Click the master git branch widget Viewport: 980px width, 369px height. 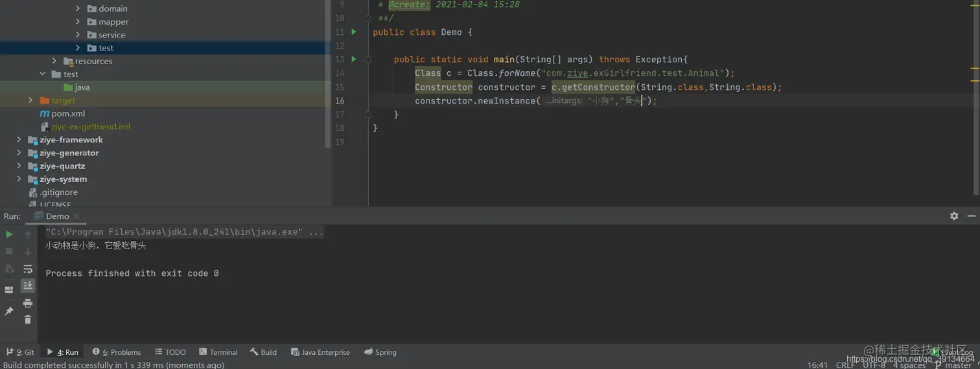tap(953, 365)
